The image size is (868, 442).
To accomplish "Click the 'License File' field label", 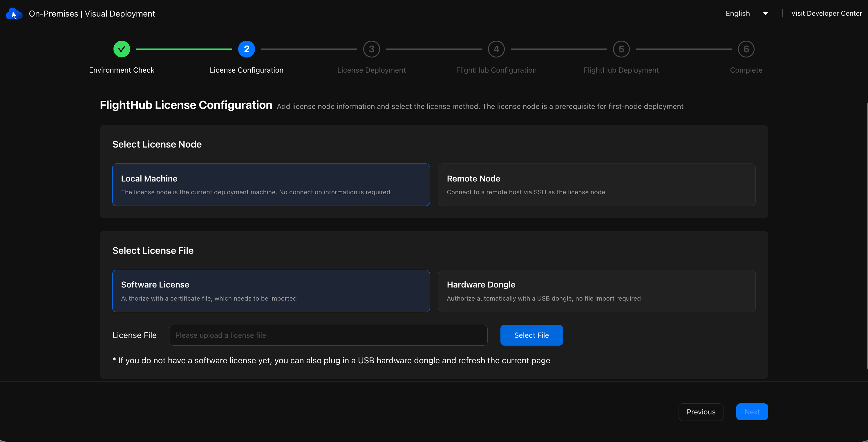I will (x=134, y=335).
